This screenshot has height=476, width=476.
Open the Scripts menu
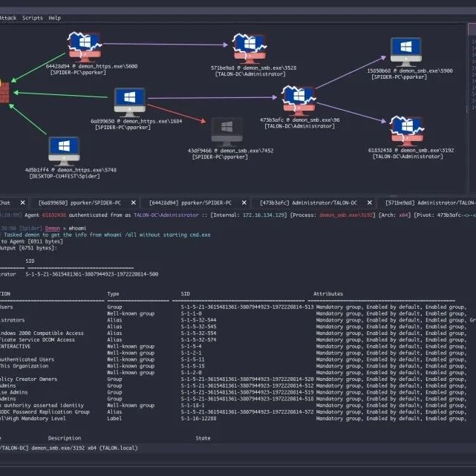(x=33, y=18)
